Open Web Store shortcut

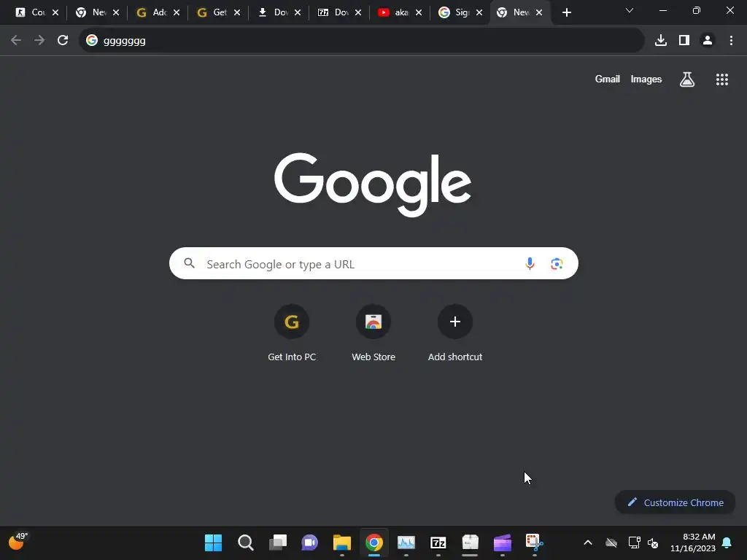click(373, 333)
